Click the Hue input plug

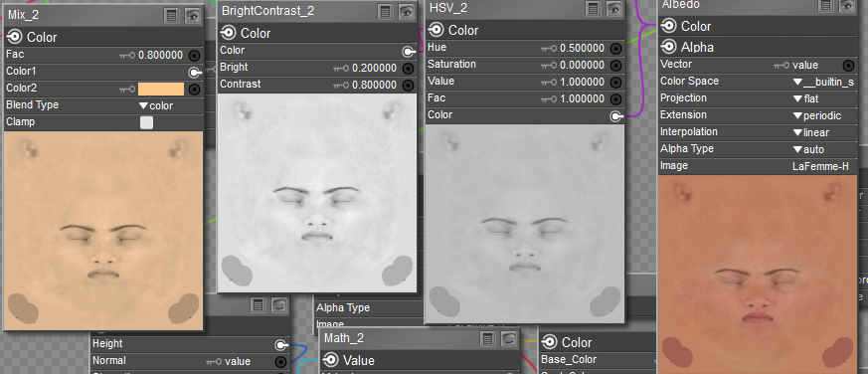click(616, 49)
